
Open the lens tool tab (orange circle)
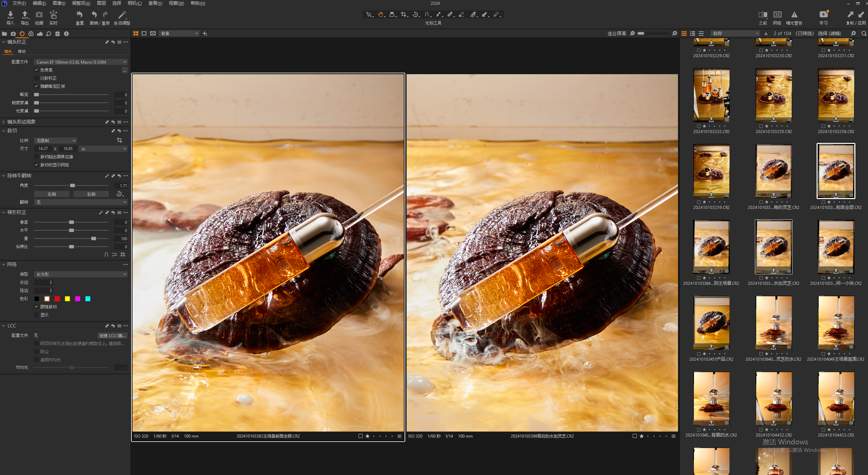click(x=22, y=34)
